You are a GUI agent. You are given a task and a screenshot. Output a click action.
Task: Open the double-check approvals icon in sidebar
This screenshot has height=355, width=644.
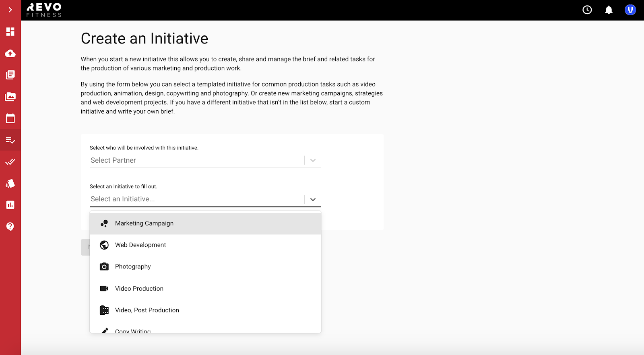point(10,162)
